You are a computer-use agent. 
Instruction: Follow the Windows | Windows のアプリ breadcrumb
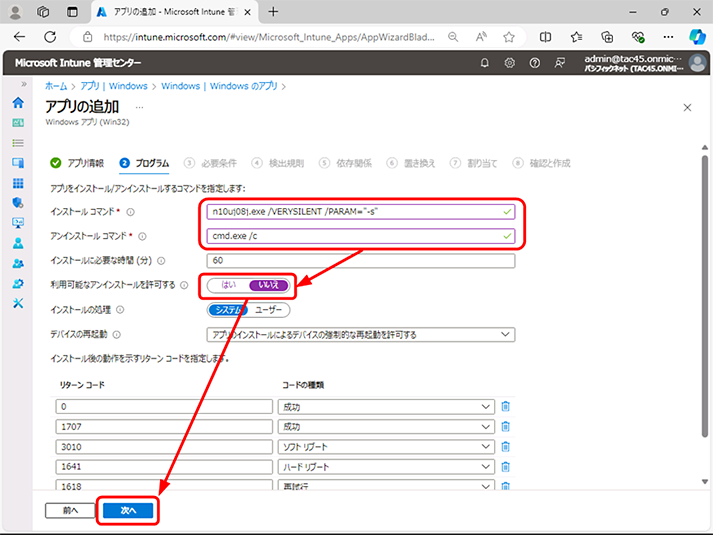click(x=219, y=86)
